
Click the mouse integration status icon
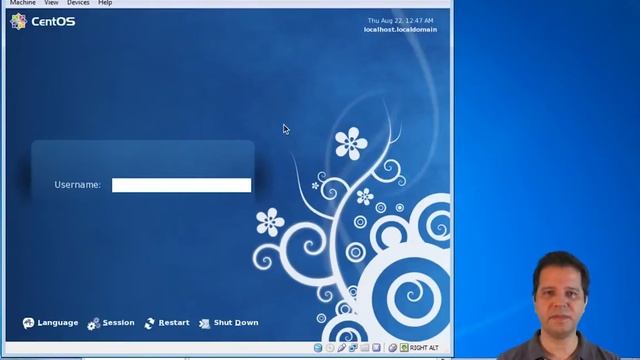coord(392,348)
